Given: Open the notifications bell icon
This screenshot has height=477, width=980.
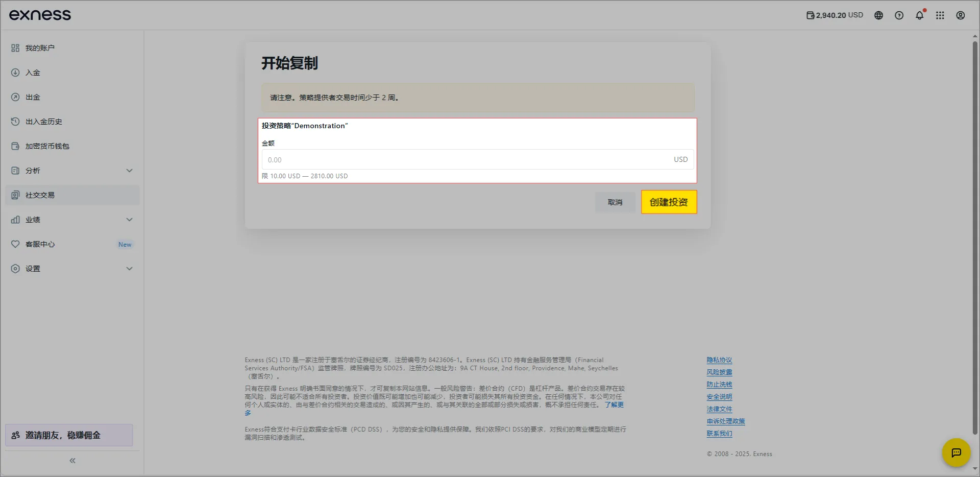Looking at the screenshot, I should click(x=919, y=15).
